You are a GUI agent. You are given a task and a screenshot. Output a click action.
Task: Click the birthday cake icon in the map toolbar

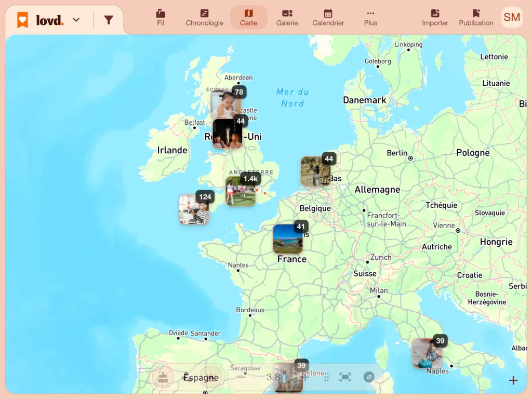pos(163,377)
